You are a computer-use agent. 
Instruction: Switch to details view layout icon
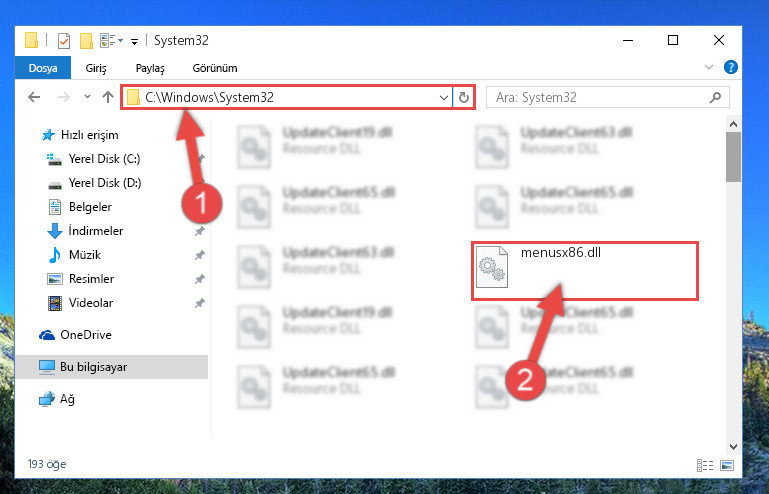click(705, 465)
